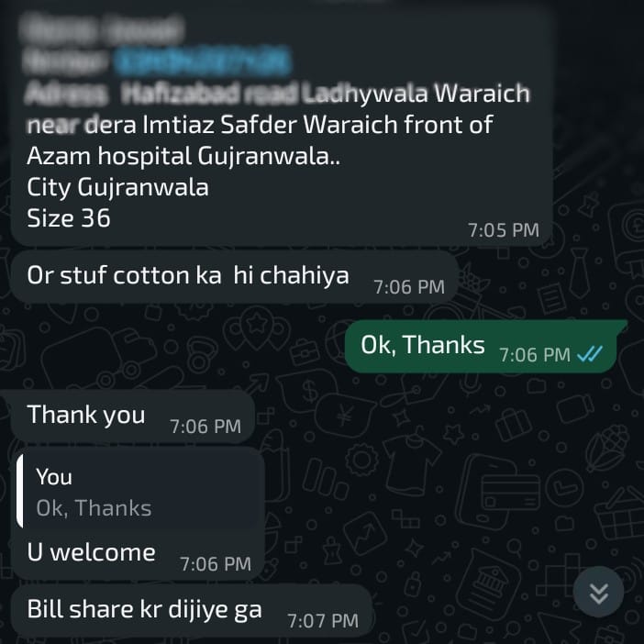
Task: Tap 'City Gujranwala' line in address message
Action: [x=117, y=187]
